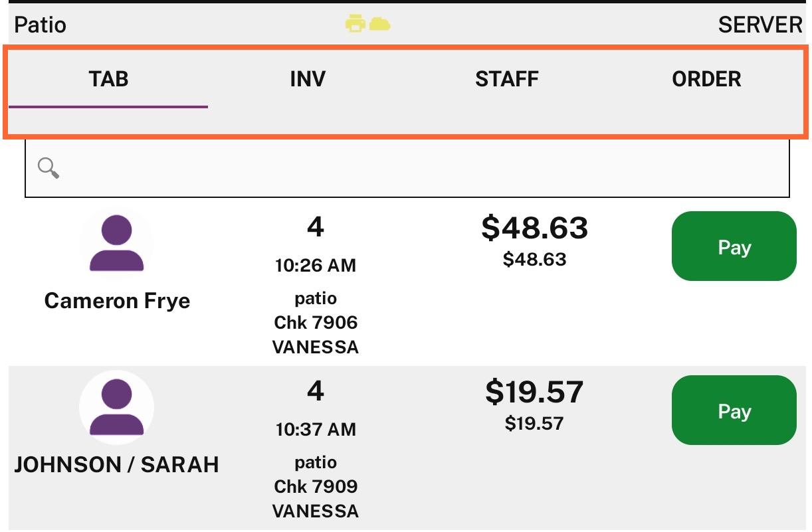Click the SERVER label in header
Image resolution: width=812 pixels, height=532 pixels.
point(760,25)
